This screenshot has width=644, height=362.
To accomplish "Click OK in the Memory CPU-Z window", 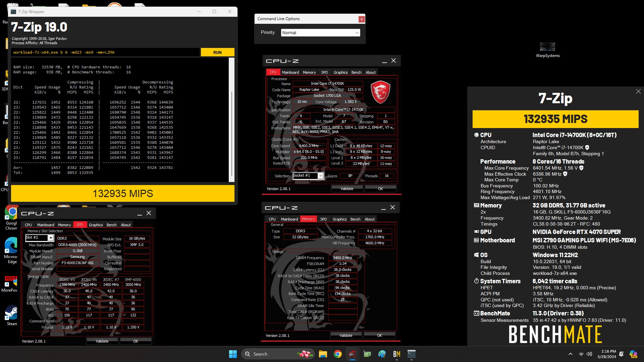I will [379, 336].
